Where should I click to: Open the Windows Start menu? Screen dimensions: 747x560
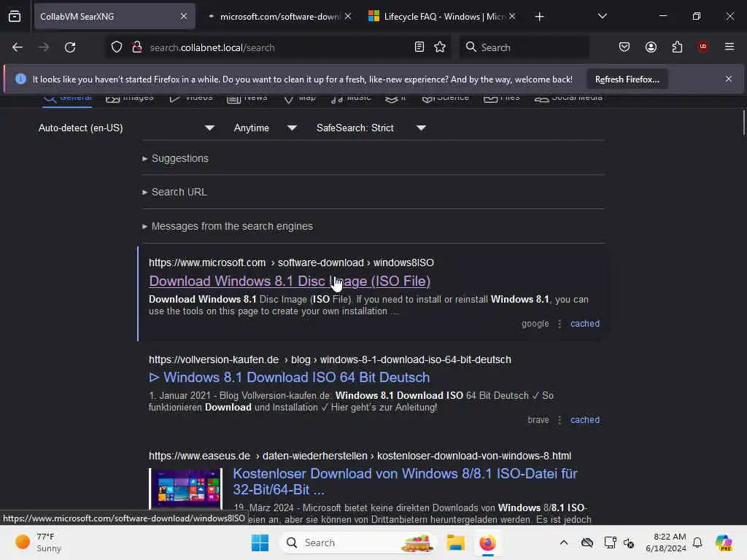point(260,542)
